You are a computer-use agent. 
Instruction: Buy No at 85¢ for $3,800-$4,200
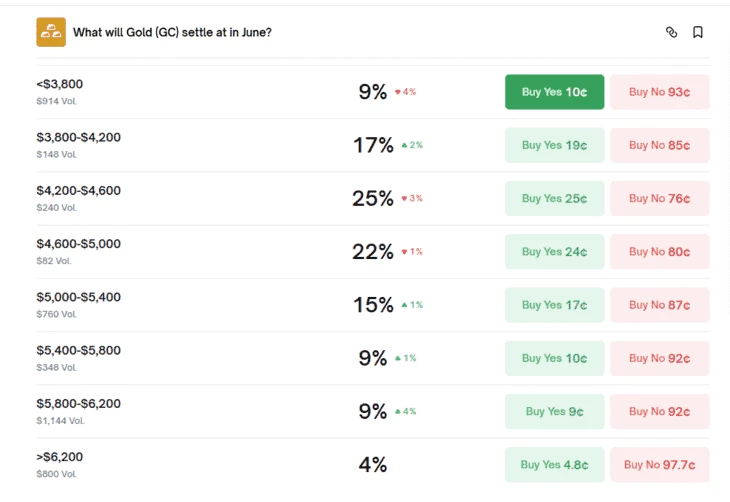point(659,145)
